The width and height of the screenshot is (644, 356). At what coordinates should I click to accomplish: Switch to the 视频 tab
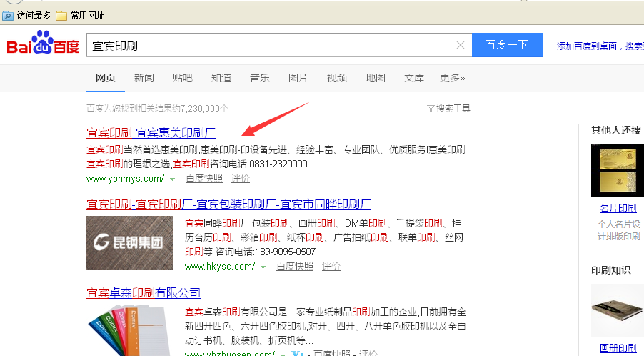(x=337, y=78)
